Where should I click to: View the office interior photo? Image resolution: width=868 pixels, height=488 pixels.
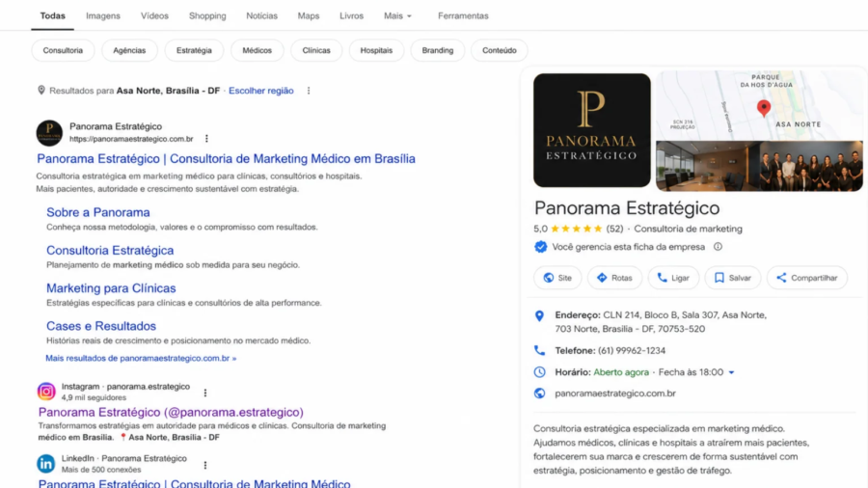tap(706, 166)
